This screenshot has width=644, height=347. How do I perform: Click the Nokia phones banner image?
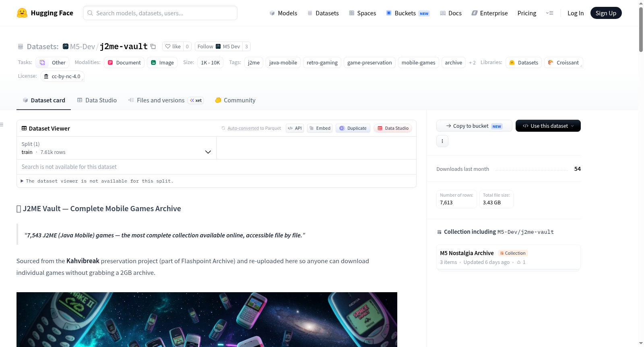[207, 320]
